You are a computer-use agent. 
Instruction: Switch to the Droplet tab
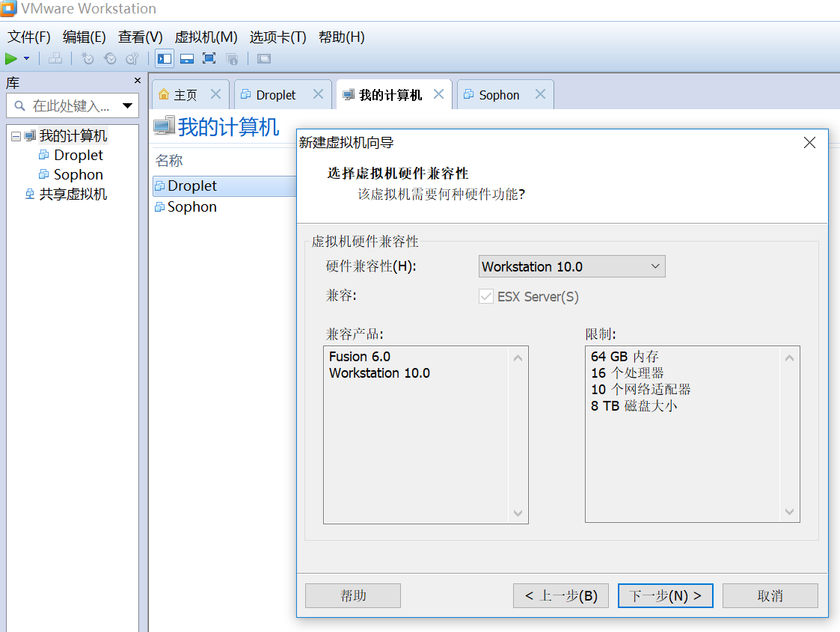tap(275, 95)
